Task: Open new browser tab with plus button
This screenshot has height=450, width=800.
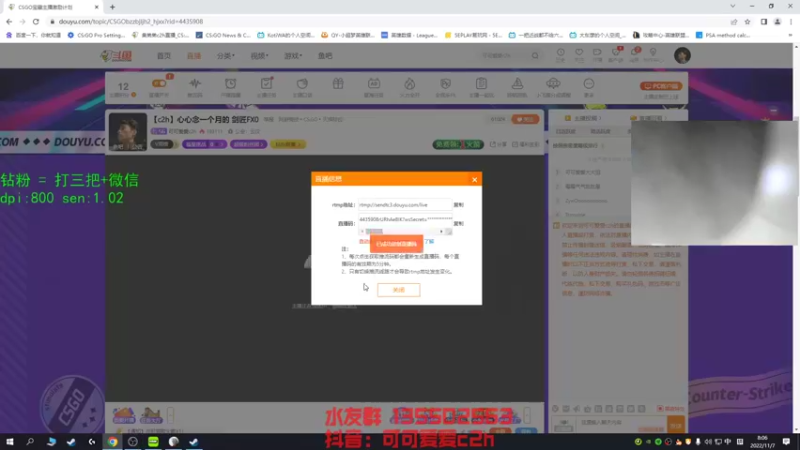Action: click(112, 7)
